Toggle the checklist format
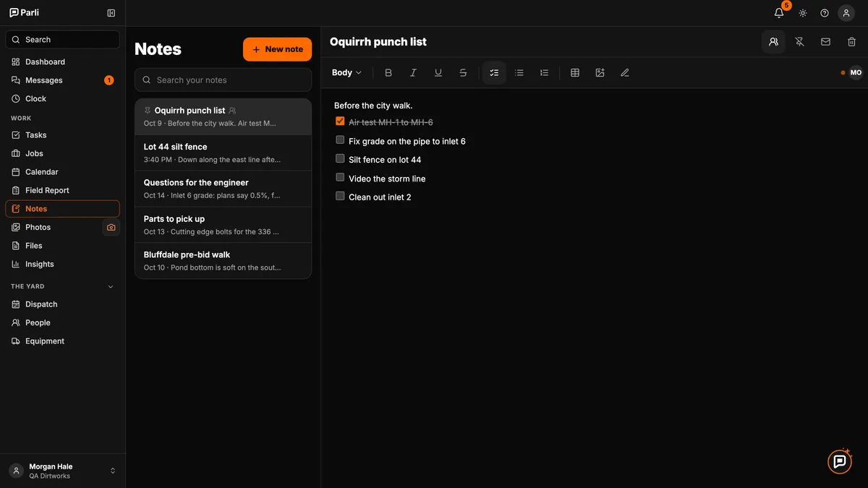The image size is (868, 488). [494, 73]
